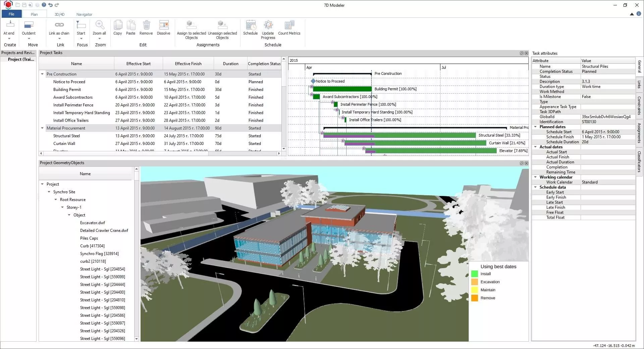Collapse the Pre Construction task group
The width and height of the screenshot is (644, 349).
(42, 74)
